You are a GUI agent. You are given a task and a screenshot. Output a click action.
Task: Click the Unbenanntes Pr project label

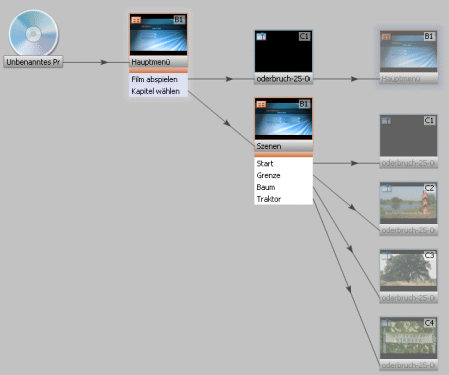click(33, 62)
